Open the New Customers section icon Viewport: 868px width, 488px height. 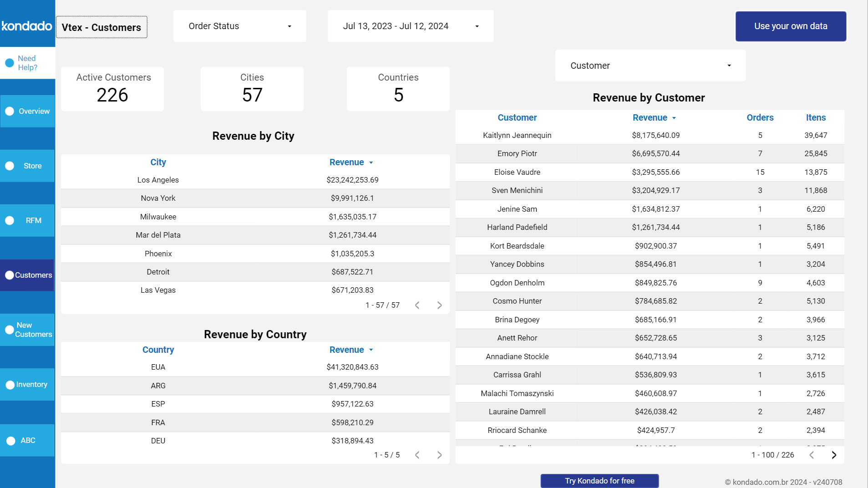(x=9, y=330)
